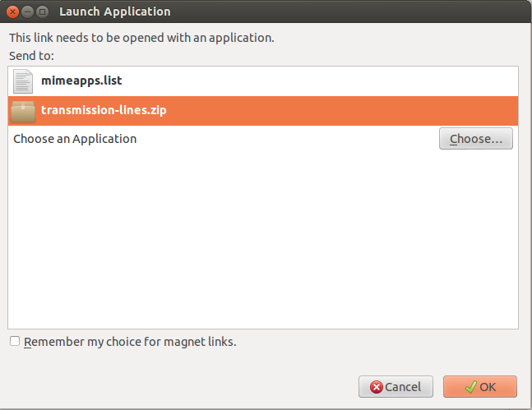
Task: Click the blank right side of the highlighted row
Action: [x=370, y=110]
